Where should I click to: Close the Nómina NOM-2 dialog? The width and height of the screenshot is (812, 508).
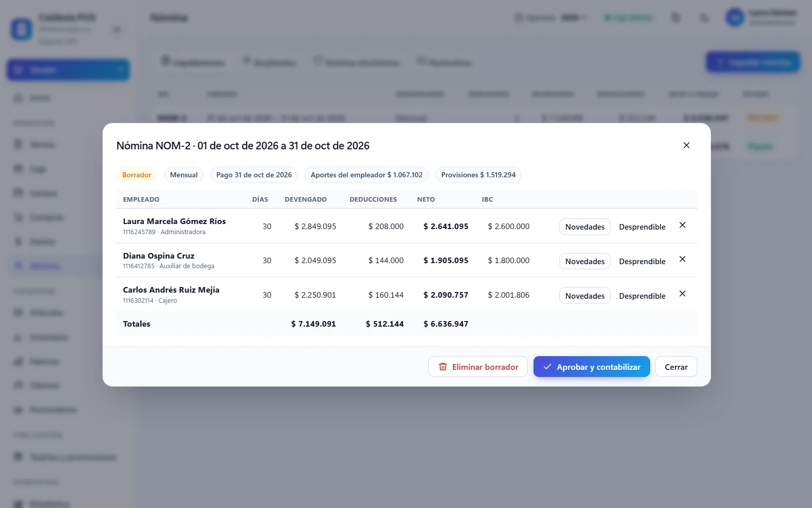click(x=686, y=145)
